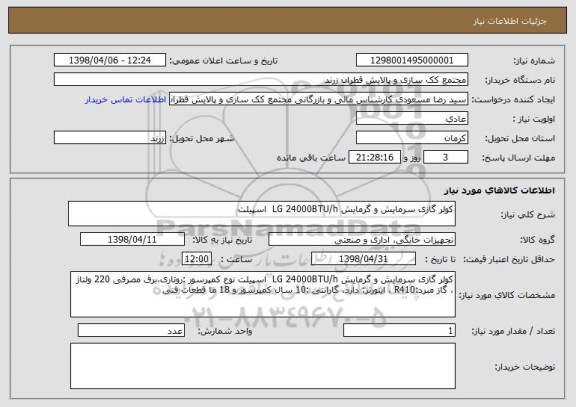Click the text ساعت باقی مانده
This screenshot has width=576, height=407.
point(311,158)
